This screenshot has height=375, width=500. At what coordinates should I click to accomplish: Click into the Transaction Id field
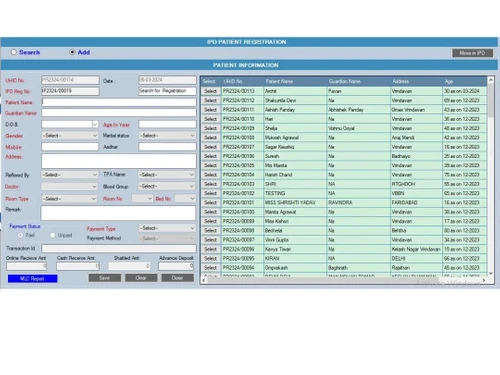coord(119,249)
